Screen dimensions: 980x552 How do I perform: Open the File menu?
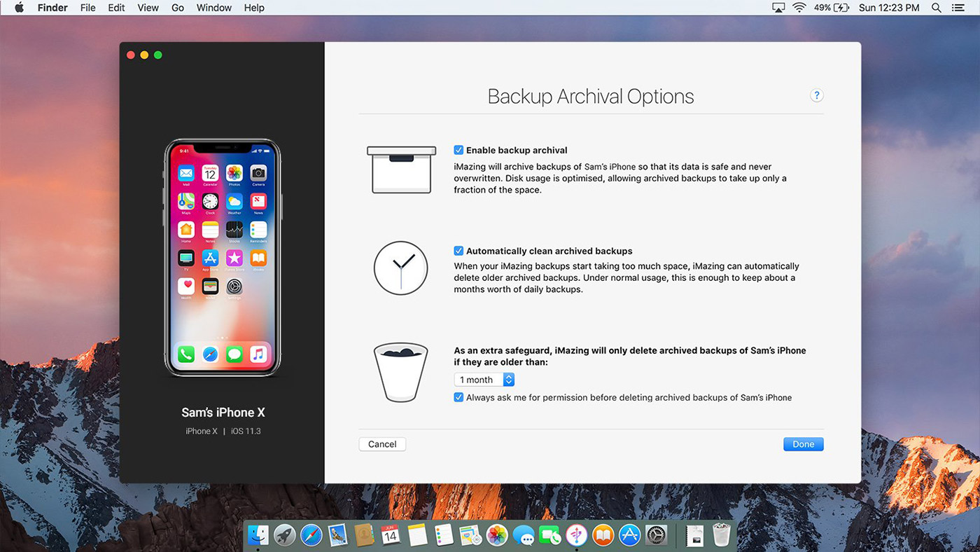coord(88,8)
